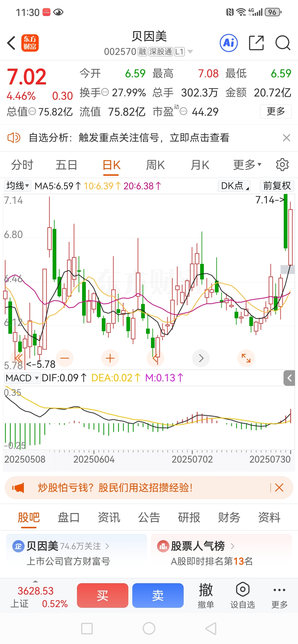Switch to the 财务 tab
This screenshot has width=298, height=644.
click(x=229, y=517)
